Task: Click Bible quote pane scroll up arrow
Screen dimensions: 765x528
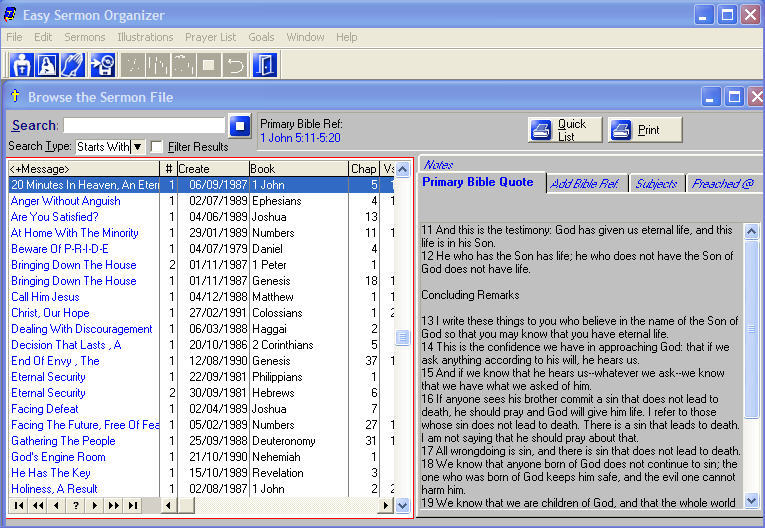Action: [x=751, y=231]
